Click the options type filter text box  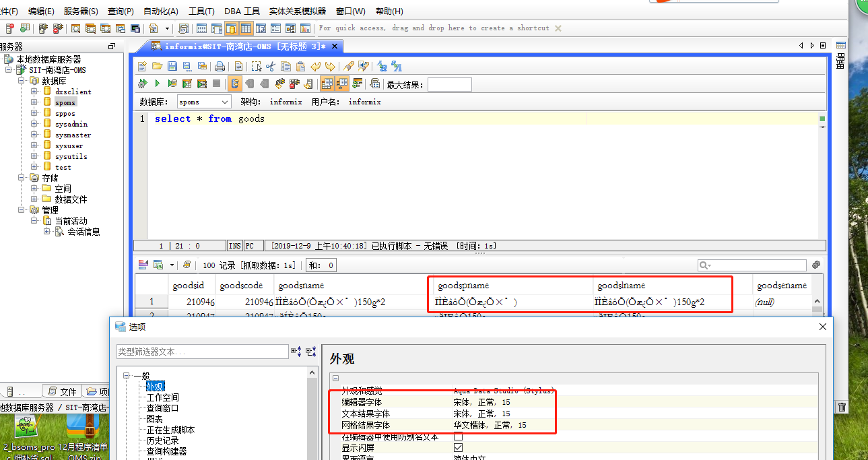(x=203, y=352)
